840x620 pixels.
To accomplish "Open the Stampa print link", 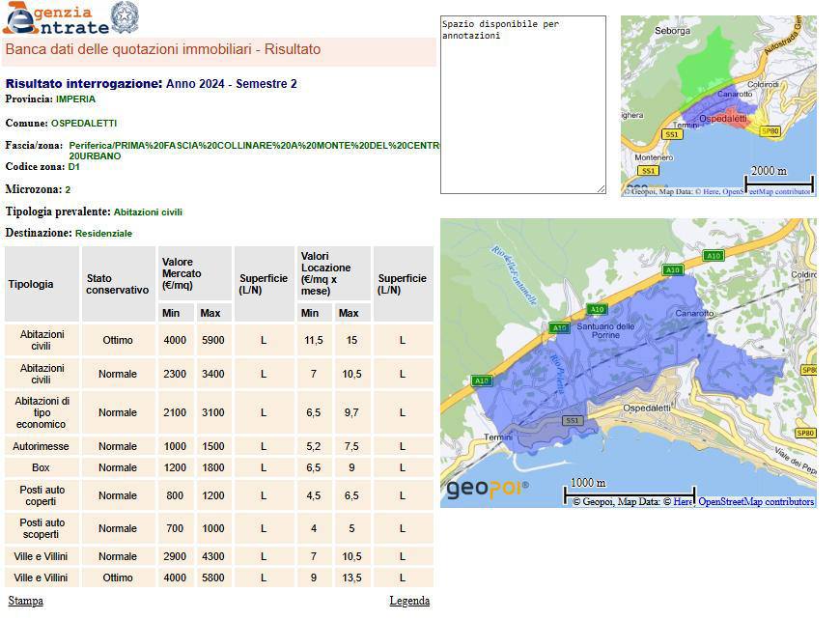I will [25, 601].
